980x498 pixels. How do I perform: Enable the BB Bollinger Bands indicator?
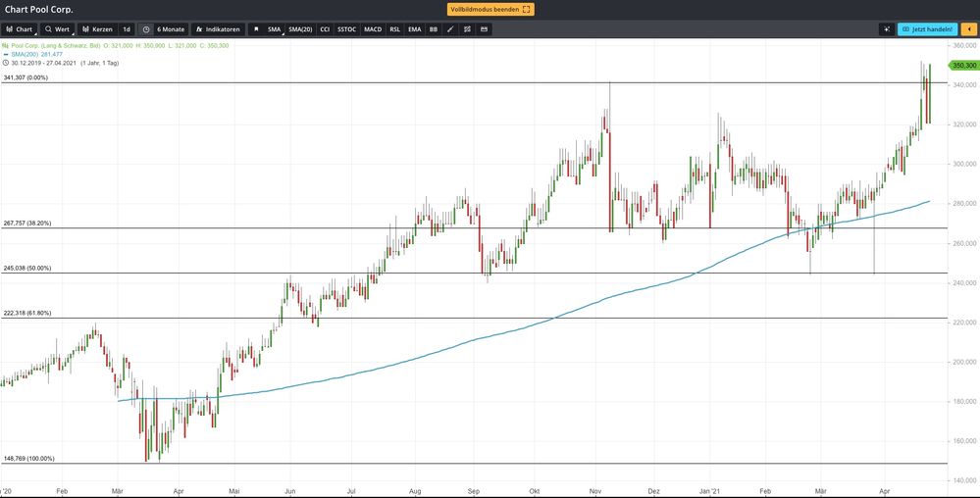(433, 29)
